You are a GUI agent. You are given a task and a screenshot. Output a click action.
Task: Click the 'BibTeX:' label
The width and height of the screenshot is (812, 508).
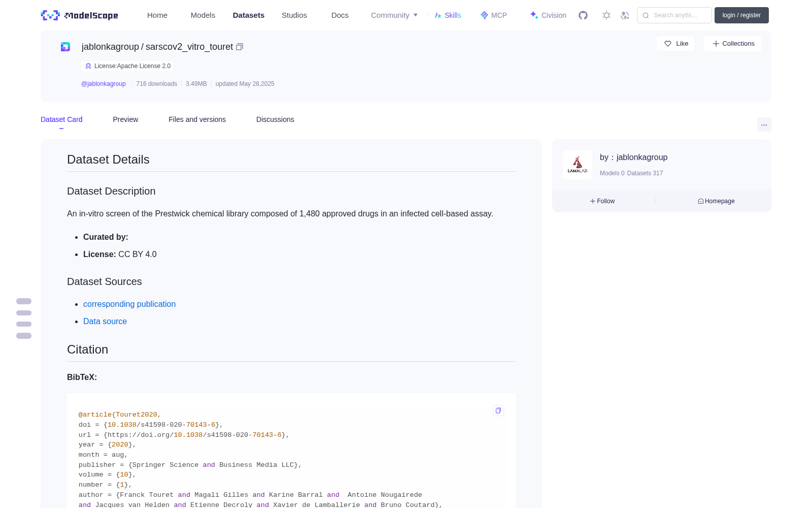point(82,377)
